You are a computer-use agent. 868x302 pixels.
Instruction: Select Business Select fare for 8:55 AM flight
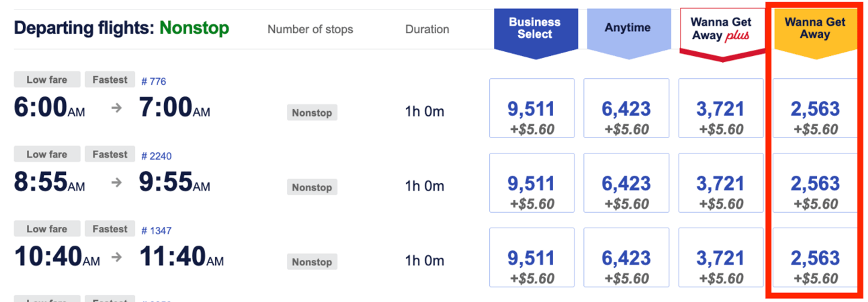[532, 182]
